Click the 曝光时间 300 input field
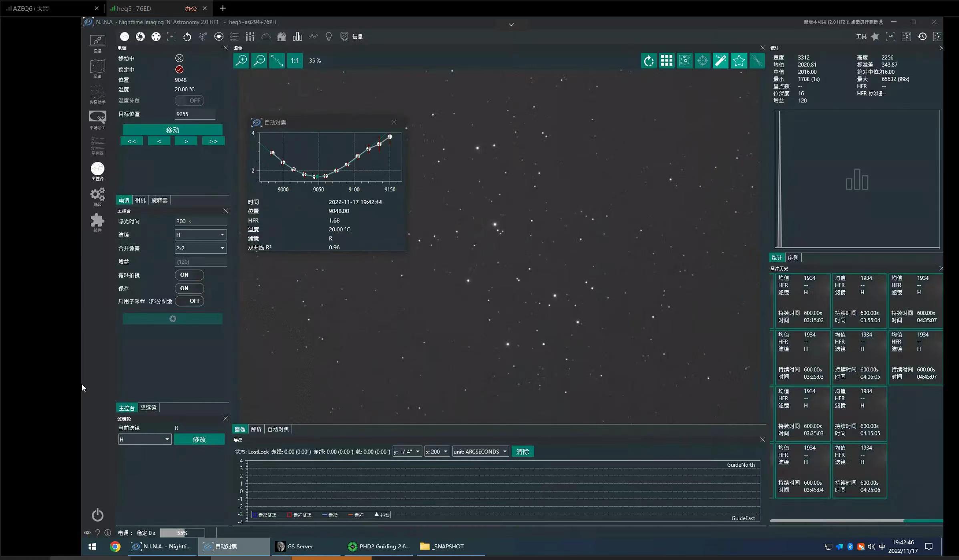The height and width of the screenshot is (560, 959). click(201, 221)
